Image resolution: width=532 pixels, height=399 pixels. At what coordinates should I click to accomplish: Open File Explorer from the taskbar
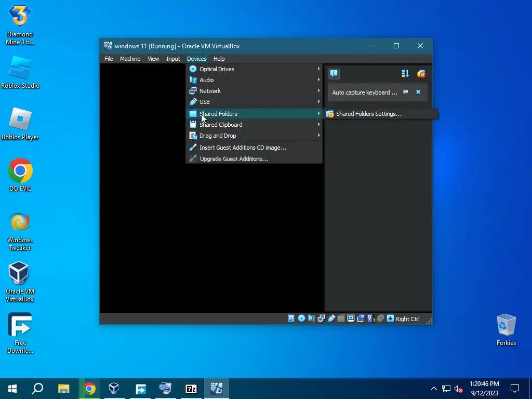pos(63,389)
